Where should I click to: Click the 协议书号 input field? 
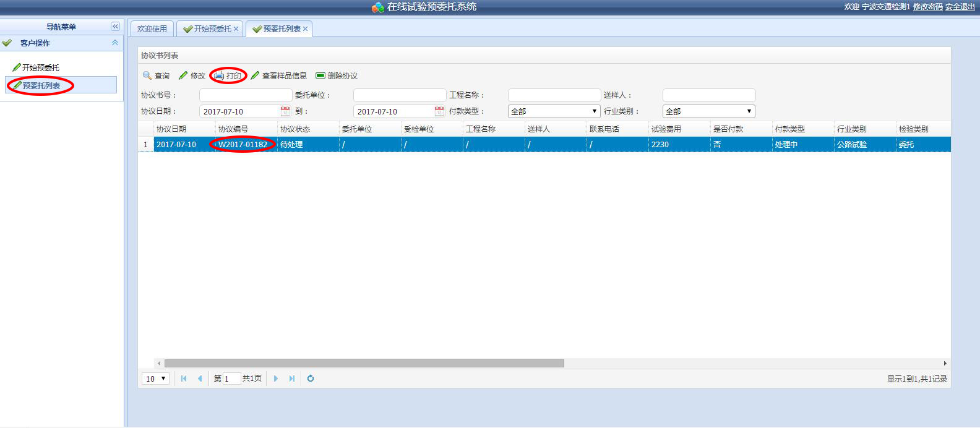click(x=246, y=95)
